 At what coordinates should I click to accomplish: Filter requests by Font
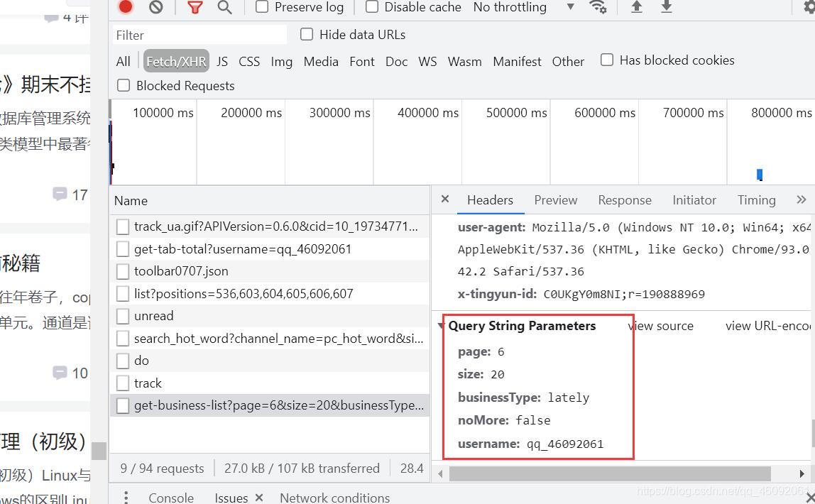pyautogui.click(x=362, y=61)
